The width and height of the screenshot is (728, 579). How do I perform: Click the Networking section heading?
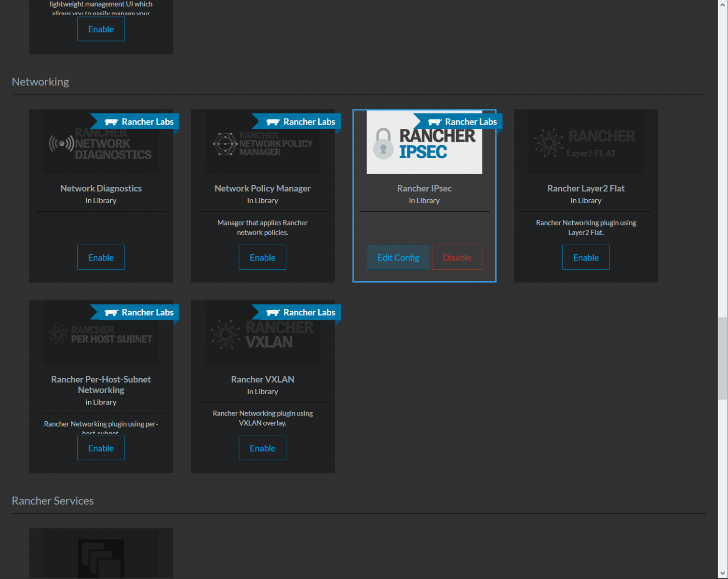(40, 82)
